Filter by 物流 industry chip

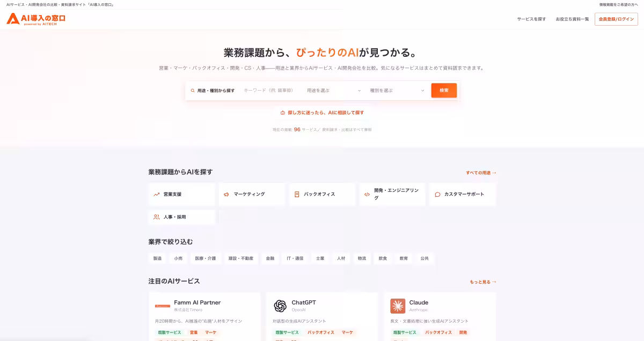tap(362, 258)
